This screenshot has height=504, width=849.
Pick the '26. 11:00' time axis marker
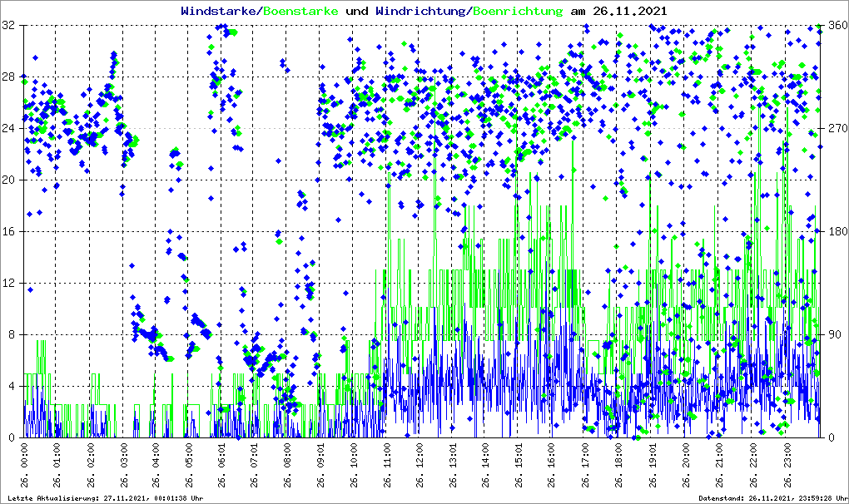coord(388,466)
